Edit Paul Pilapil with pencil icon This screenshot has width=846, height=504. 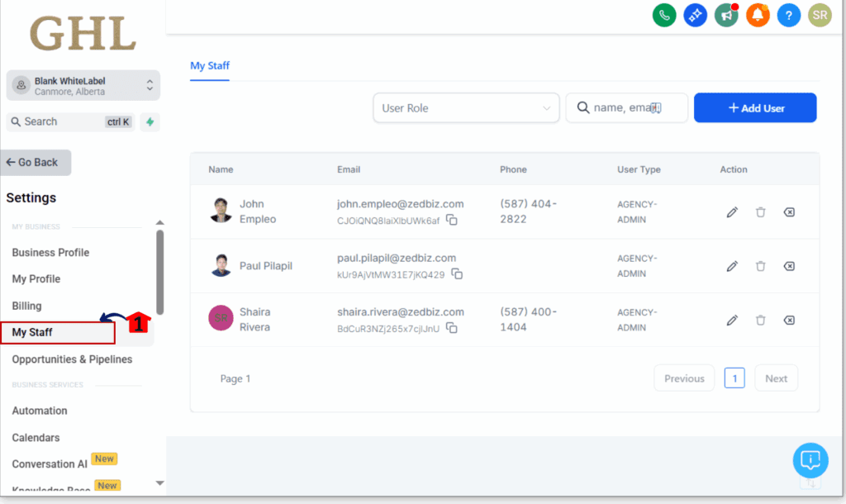coord(732,266)
